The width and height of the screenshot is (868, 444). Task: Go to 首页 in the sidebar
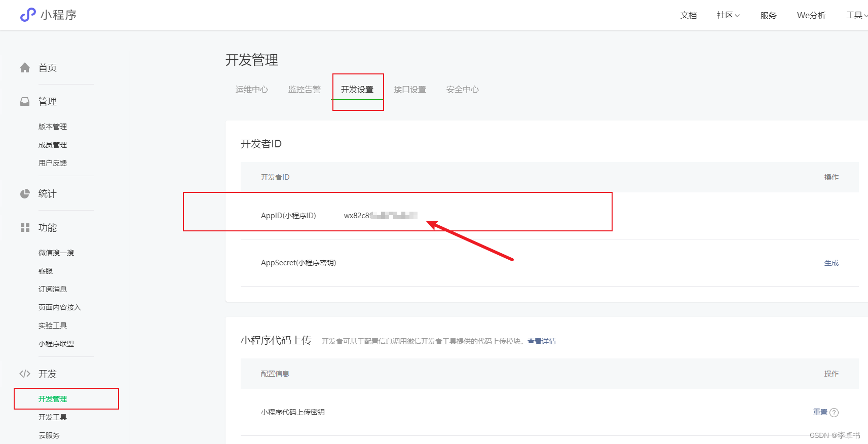[48, 68]
